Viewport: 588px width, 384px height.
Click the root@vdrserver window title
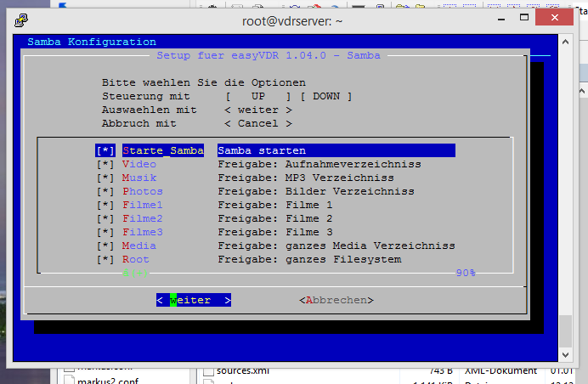(292, 21)
